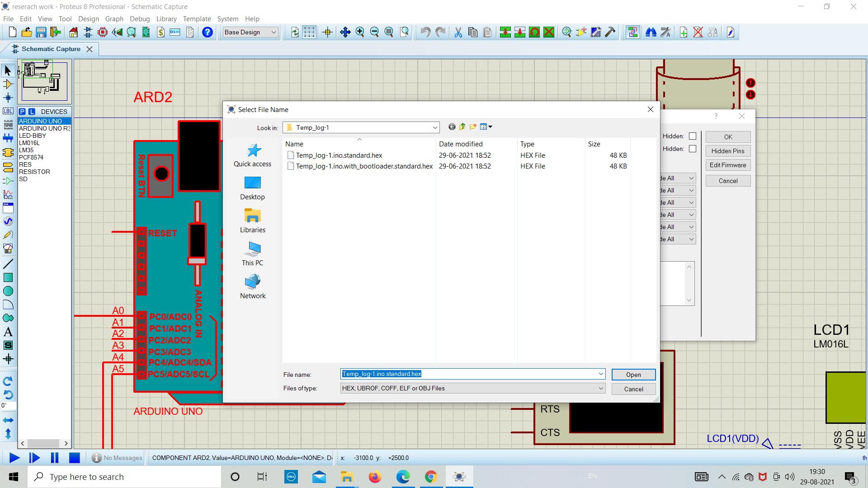Click Open button in file dialog
The image size is (868, 488).
pos(633,375)
